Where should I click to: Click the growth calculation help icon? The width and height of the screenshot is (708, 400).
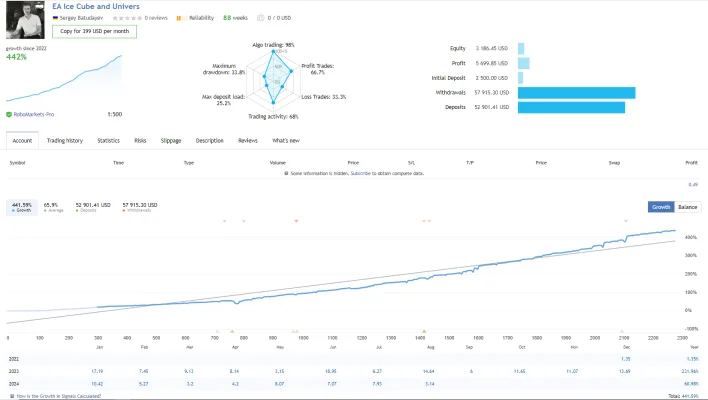pyautogui.click(x=12, y=396)
